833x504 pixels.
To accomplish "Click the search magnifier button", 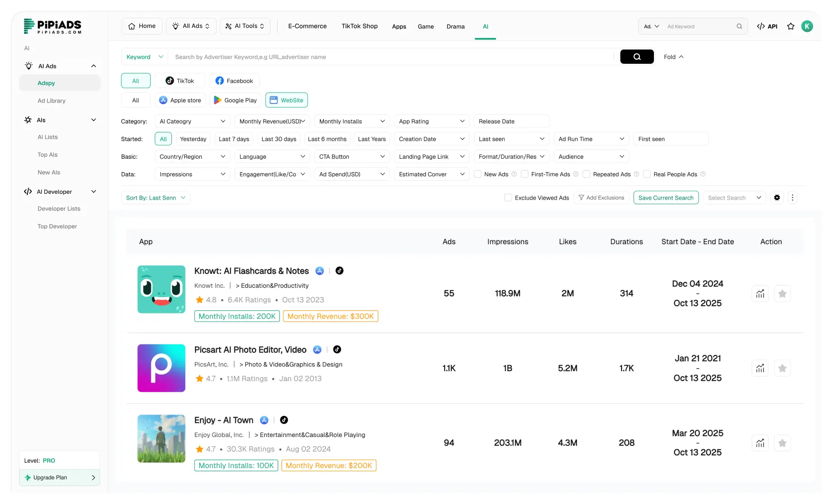I will tap(637, 57).
